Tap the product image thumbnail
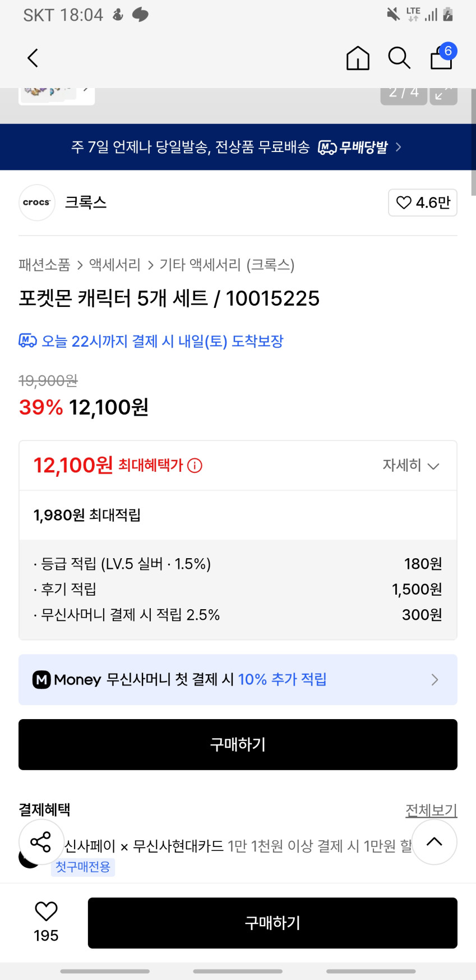The image size is (476, 980). (x=56, y=95)
